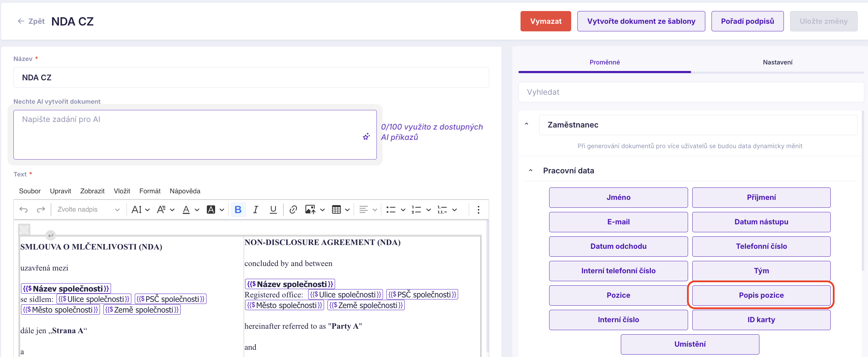Go back using the Zpět link
The width and height of the screenshot is (868, 357).
pos(31,21)
